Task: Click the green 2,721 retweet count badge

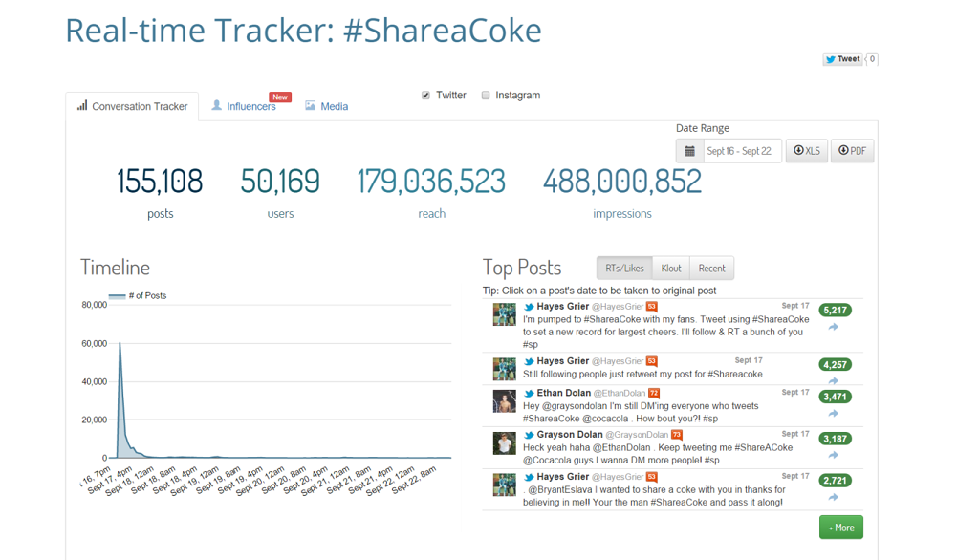Action: [x=835, y=480]
